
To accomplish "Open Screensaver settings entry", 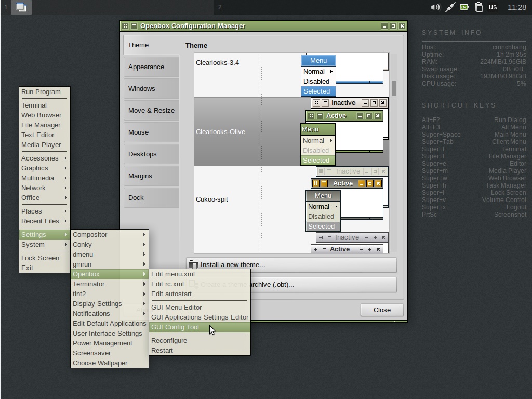I will point(110,353).
